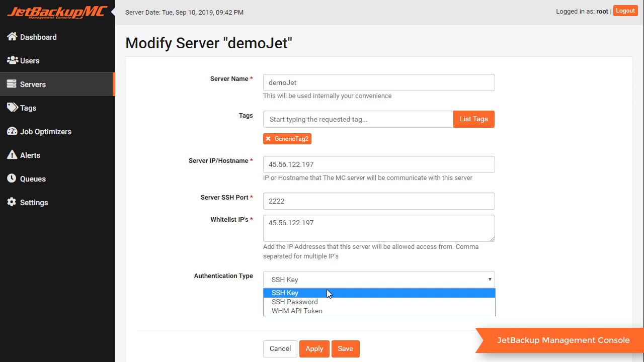Click the Server IP/Hostname field
644x362 pixels.
(x=379, y=164)
